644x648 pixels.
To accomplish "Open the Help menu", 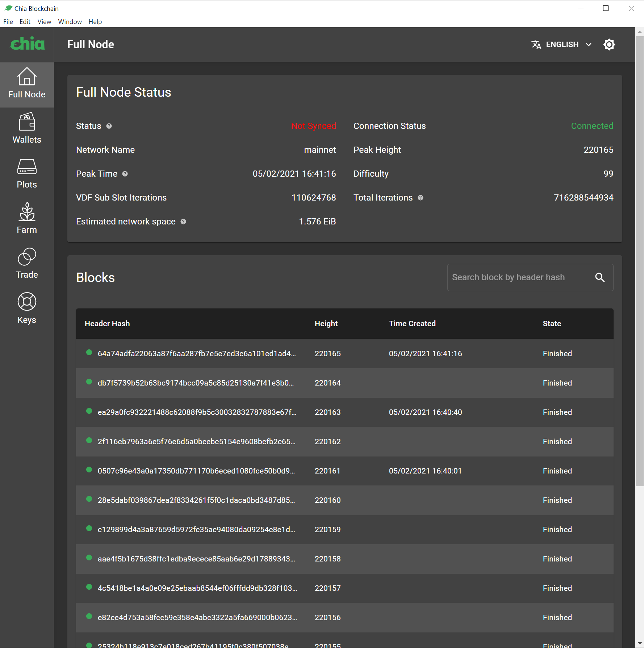I will coord(95,21).
